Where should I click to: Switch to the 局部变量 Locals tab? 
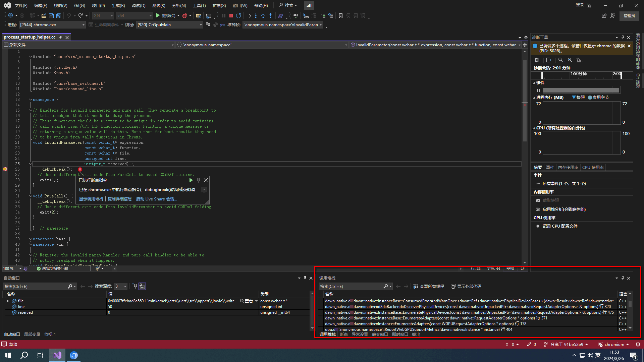click(32, 335)
